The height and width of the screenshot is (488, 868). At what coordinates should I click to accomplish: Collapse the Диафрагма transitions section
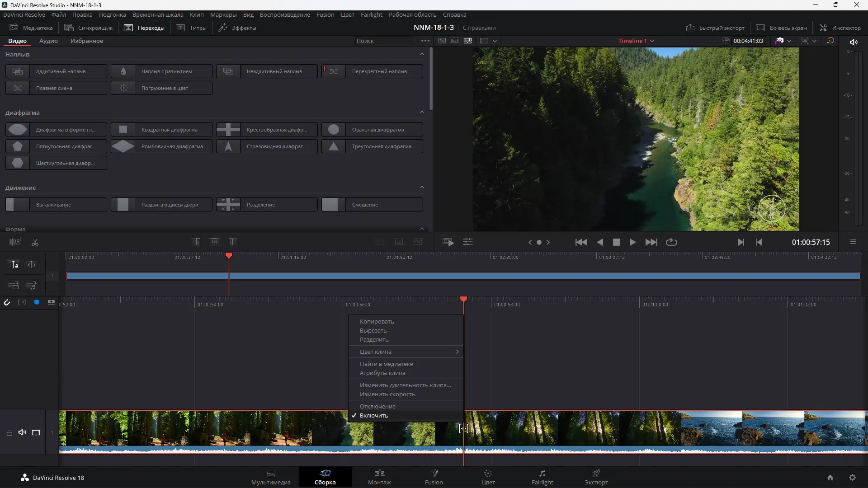coord(422,112)
